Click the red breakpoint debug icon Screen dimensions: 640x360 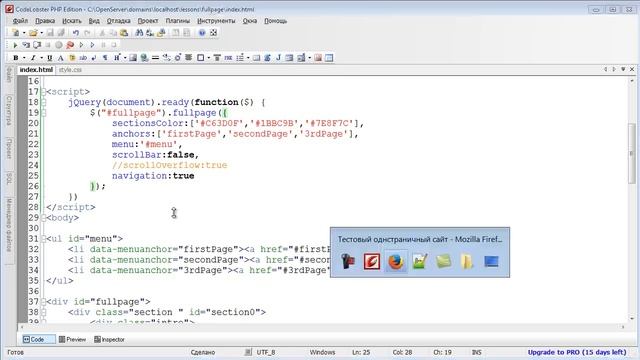pos(70,45)
